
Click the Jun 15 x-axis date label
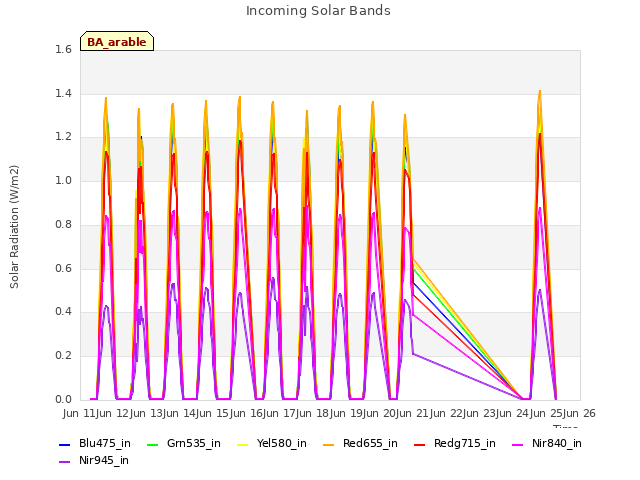[211, 413]
